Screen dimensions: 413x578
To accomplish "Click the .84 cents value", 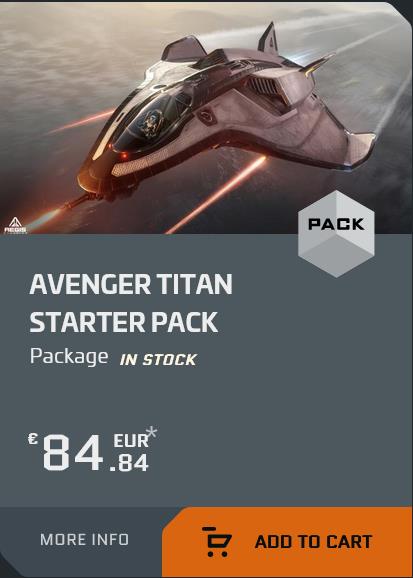I will 129,463.
